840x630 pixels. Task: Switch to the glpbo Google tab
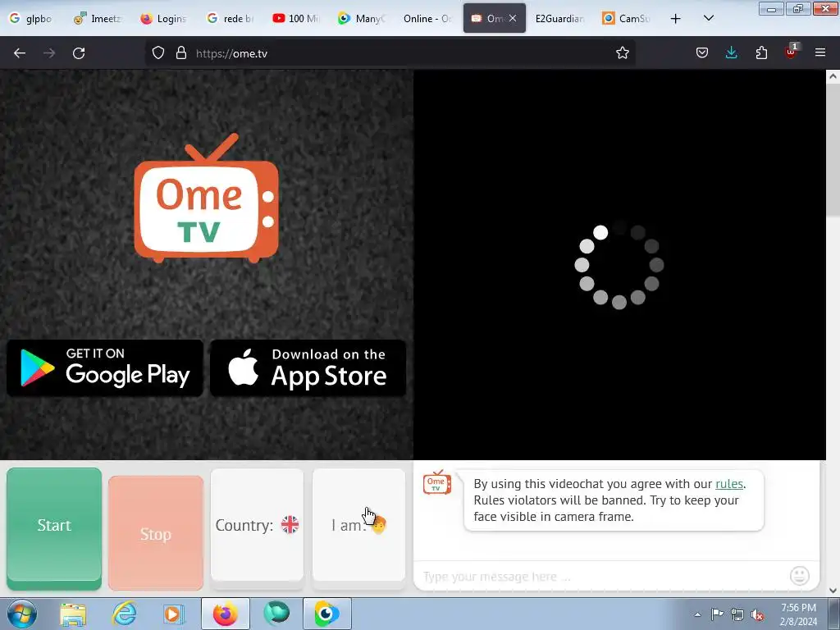point(31,18)
